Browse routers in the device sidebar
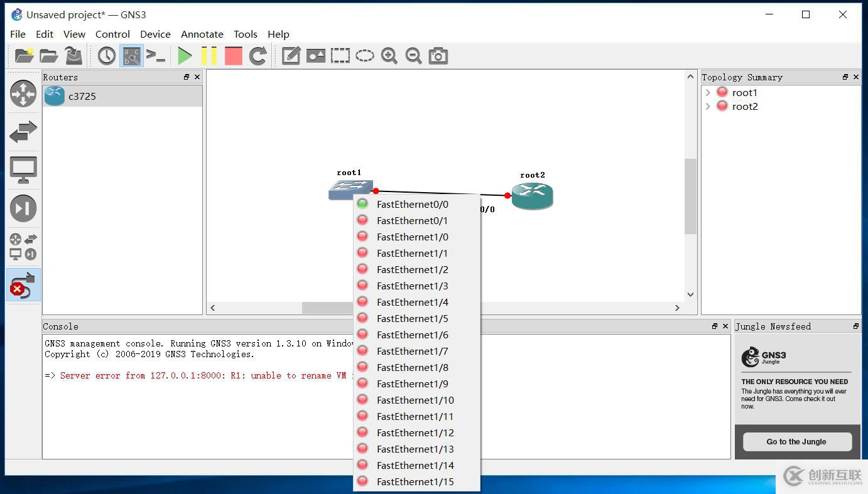 tap(23, 94)
